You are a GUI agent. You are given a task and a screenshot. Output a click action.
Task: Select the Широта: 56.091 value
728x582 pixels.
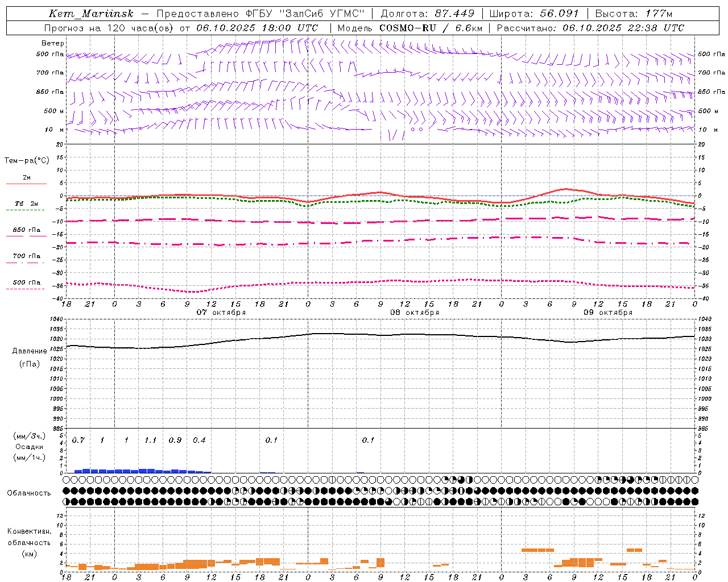pyautogui.click(x=534, y=14)
